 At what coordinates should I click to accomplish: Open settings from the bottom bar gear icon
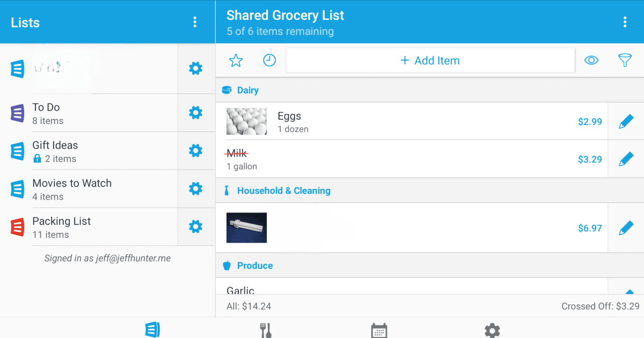click(x=492, y=329)
